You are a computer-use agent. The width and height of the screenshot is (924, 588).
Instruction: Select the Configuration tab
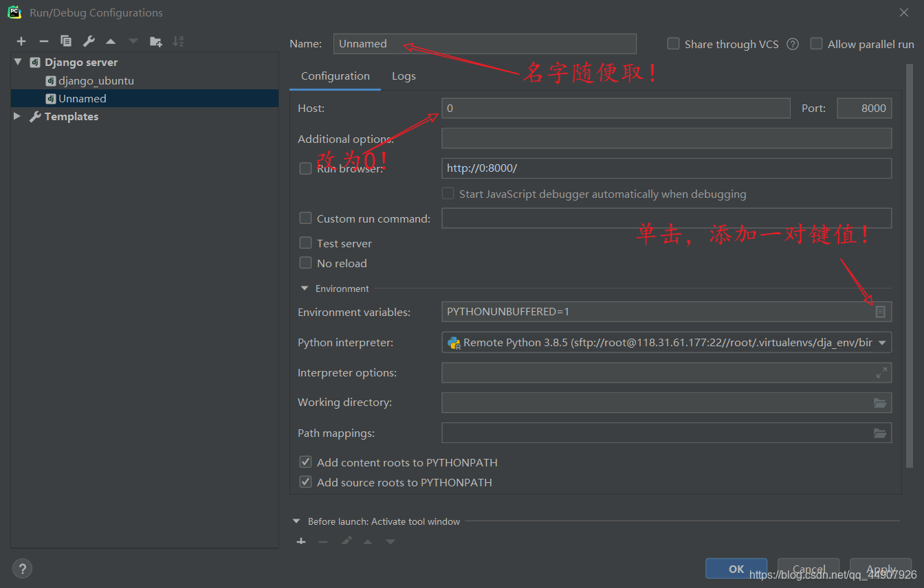tap(335, 76)
